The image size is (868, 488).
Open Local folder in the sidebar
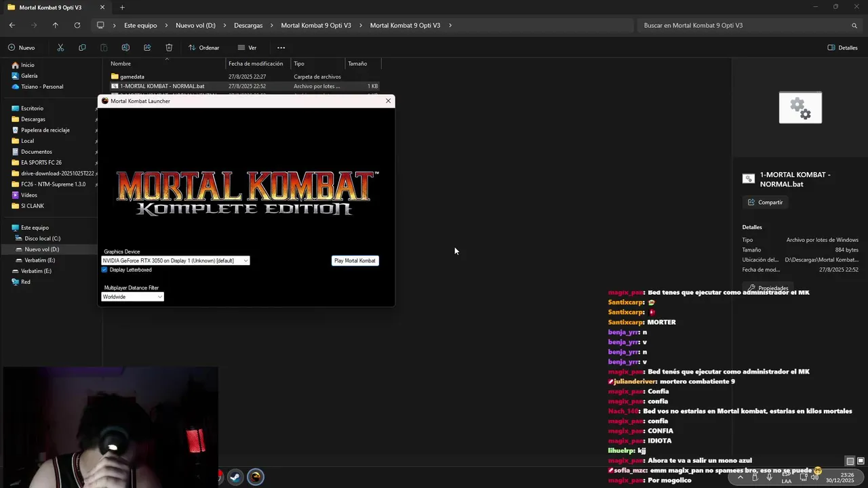(x=27, y=141)
